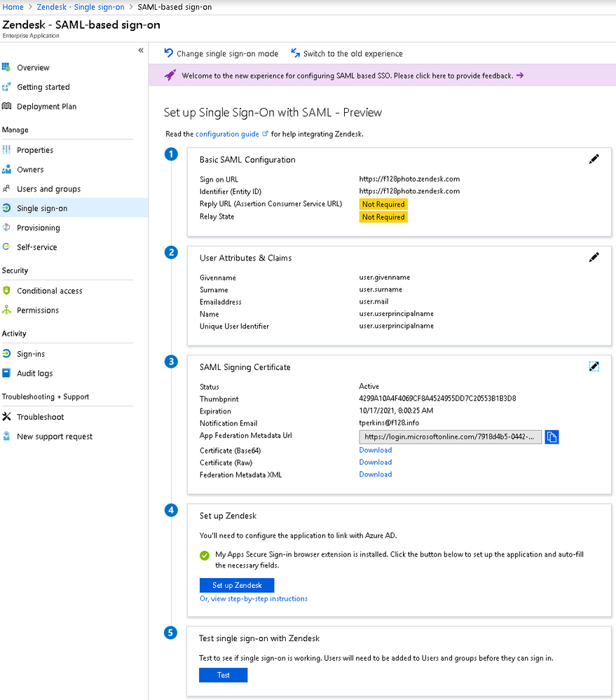Screen dimensions: 616x700
Task: Click the Notification Email tperkins@f128.info
Action: point(389,423)
